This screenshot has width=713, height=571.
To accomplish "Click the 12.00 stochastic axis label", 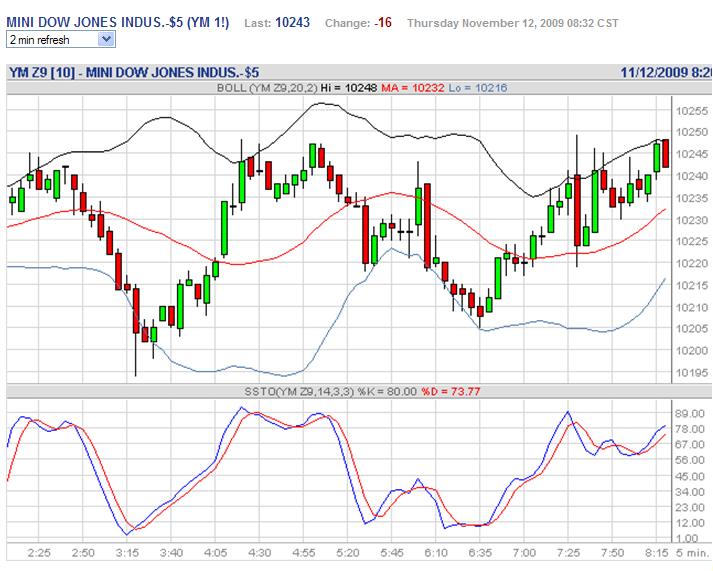I will pyautogui.click(x=690, y=523).
